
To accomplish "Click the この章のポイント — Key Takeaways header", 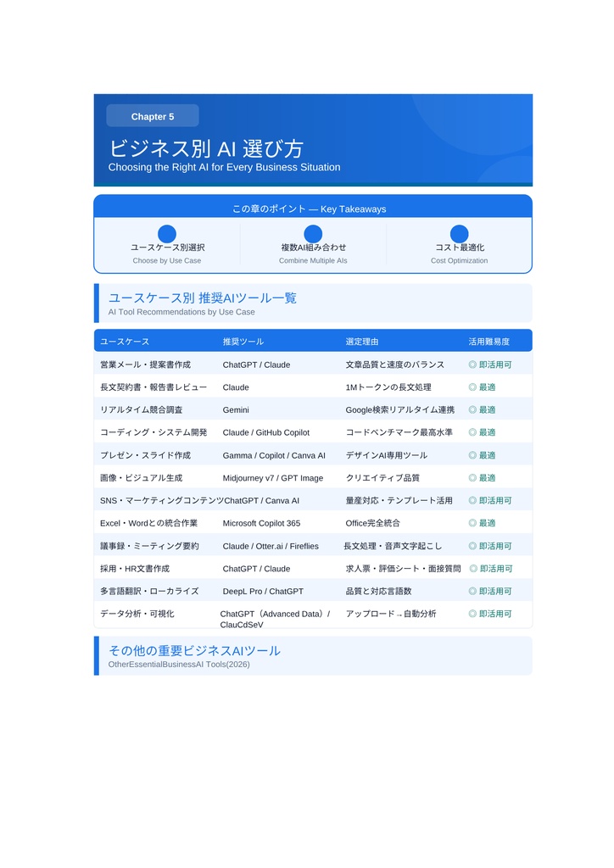I will click(309, 209).
